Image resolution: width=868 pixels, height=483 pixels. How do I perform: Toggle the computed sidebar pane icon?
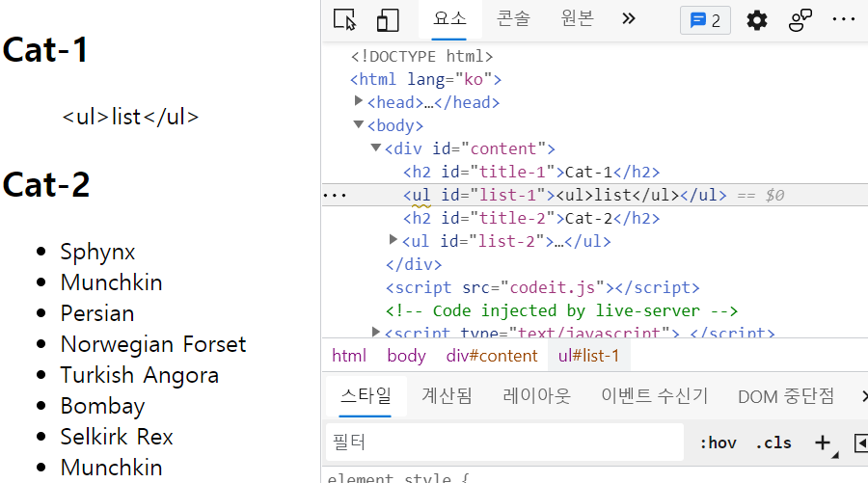[x=861, y=443]
